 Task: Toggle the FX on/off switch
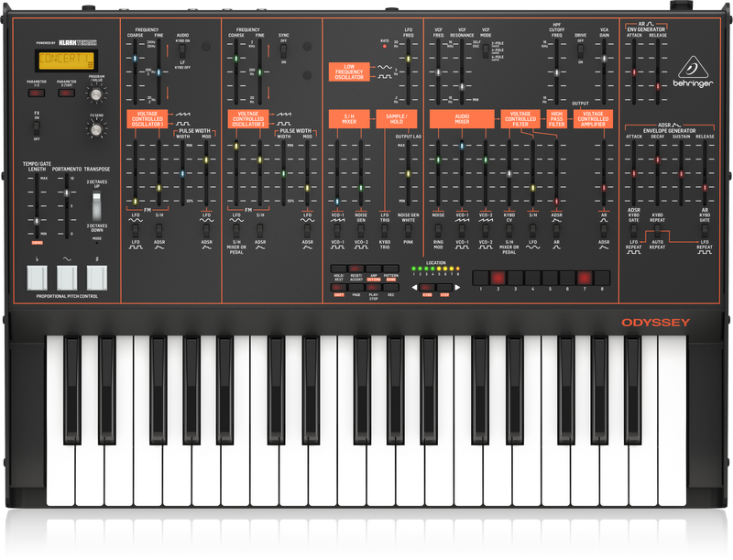pos(37,129)
